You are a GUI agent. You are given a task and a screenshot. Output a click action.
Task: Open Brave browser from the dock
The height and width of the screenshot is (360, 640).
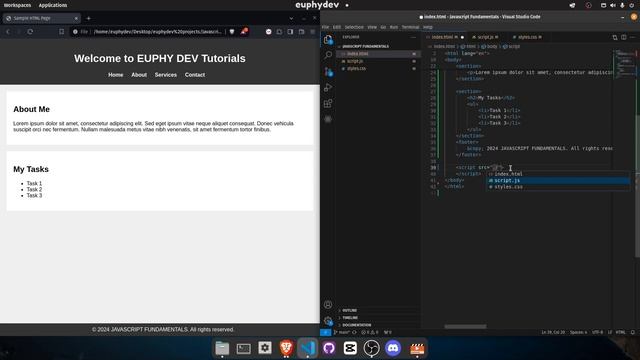click(x=286, y=348)
